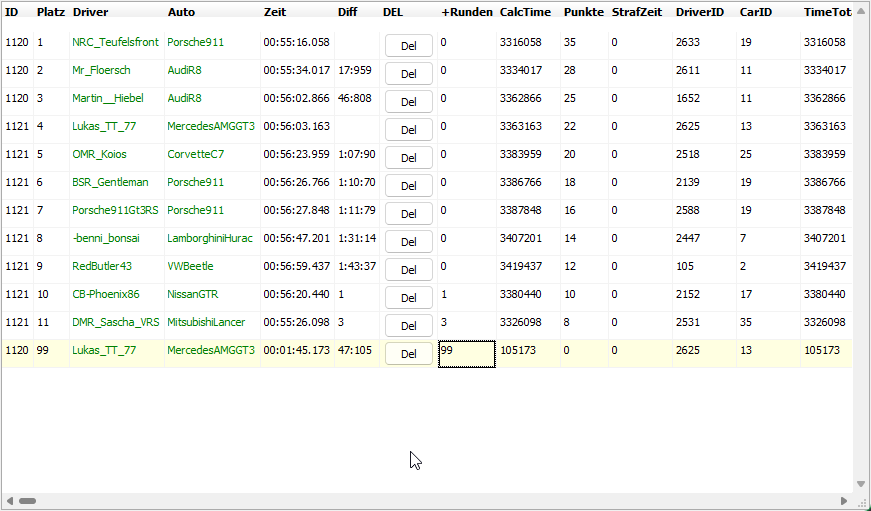This screenshot has width=871, height=511.
Task: Click Del button for NRC_Teufelsfront row
Action: pyautogui.click(x=408, y=46)
